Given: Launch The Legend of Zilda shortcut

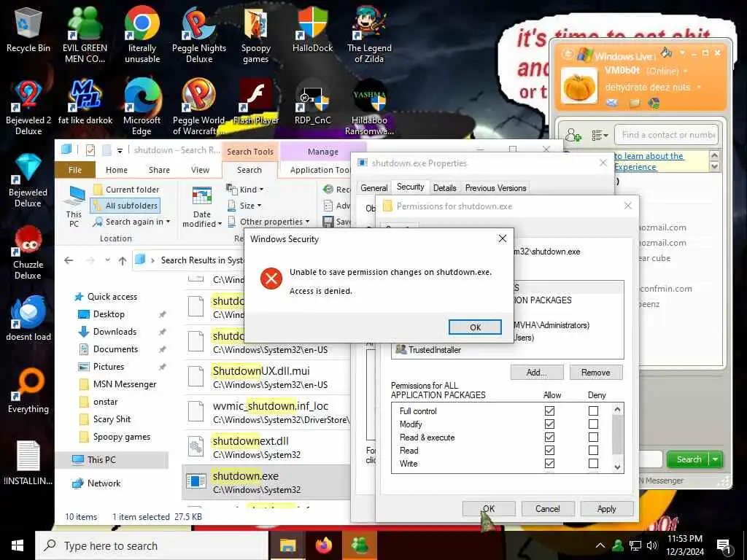Looking at the screenshot, I should (369, 34).
